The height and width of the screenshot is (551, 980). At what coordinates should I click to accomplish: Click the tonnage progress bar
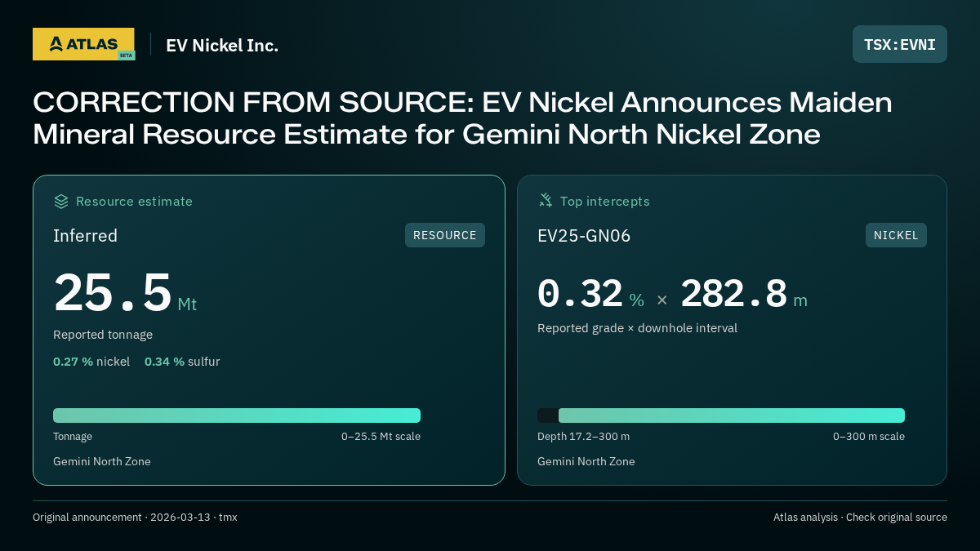(x=237, y=415)
